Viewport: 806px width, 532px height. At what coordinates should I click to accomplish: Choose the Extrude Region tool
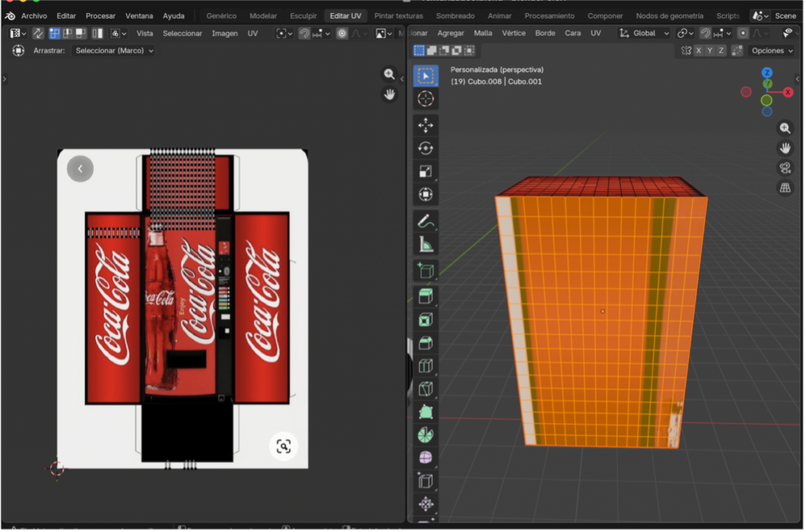coord(425,294)
